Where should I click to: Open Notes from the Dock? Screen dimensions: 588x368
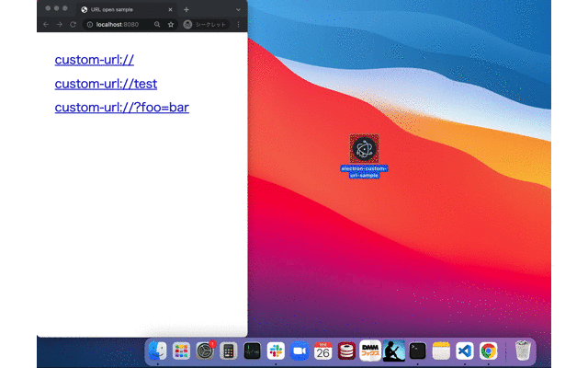click(441, 351)
